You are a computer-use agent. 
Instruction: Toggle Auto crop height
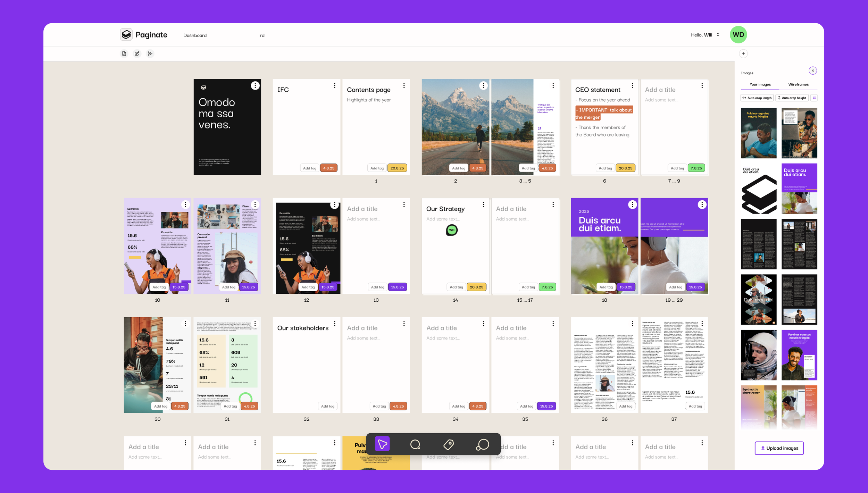[792, 98]
